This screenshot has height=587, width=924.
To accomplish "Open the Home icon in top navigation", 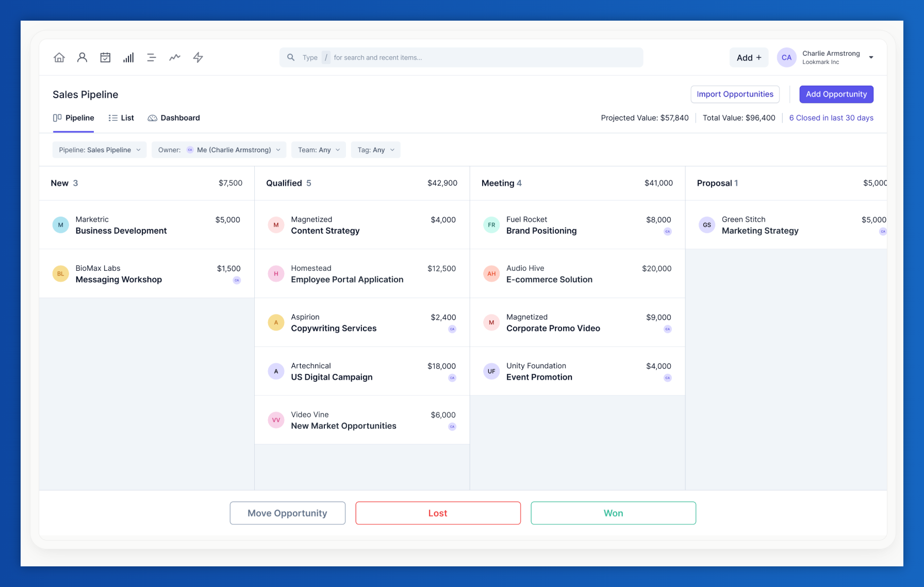I will click(x=59, y=57).
